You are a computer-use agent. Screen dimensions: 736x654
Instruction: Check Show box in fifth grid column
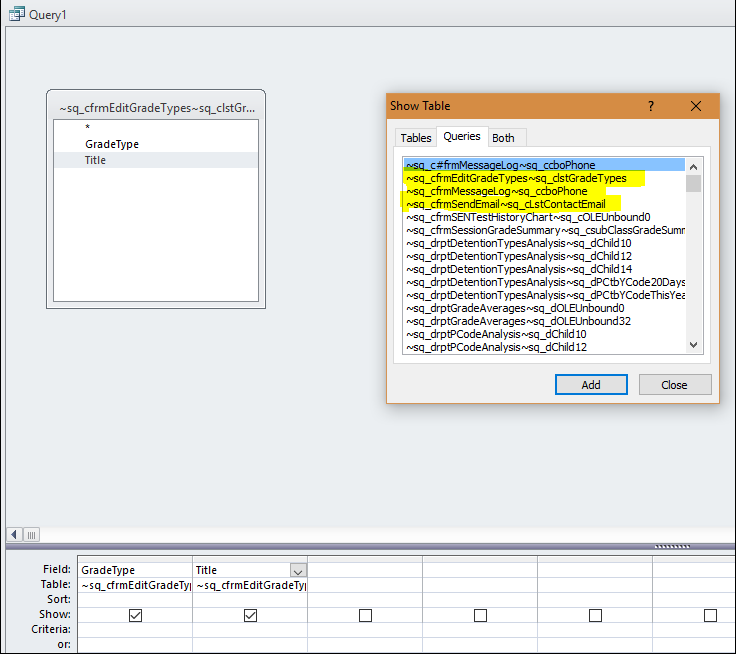pyautogui.click(x=595, y=615)
